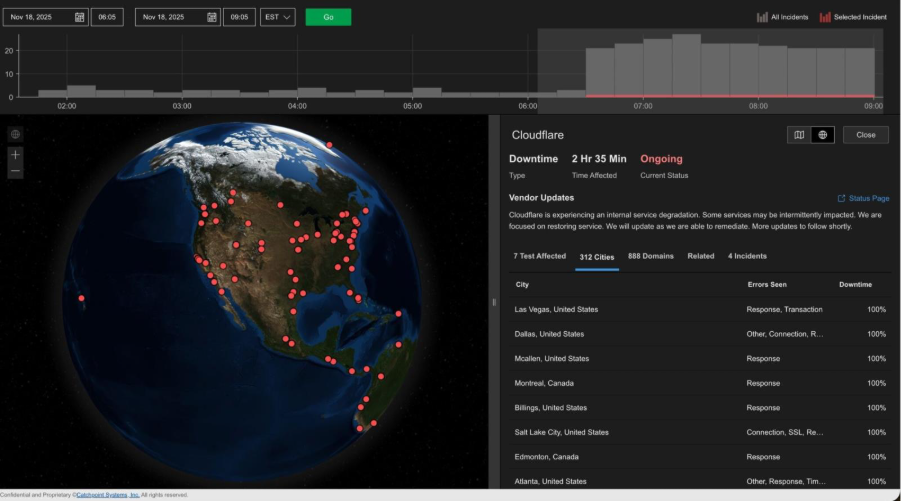Select the Montreal, Canada row

tap(700, 383)
